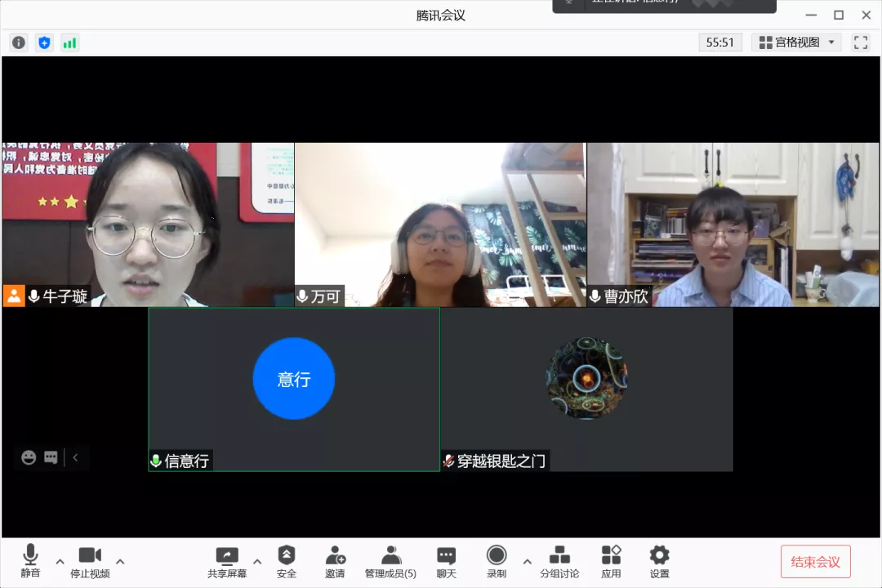Open 宫格视图 layout dropdown
Viewport: 882px width, 588px height.
tap(796, 42)
